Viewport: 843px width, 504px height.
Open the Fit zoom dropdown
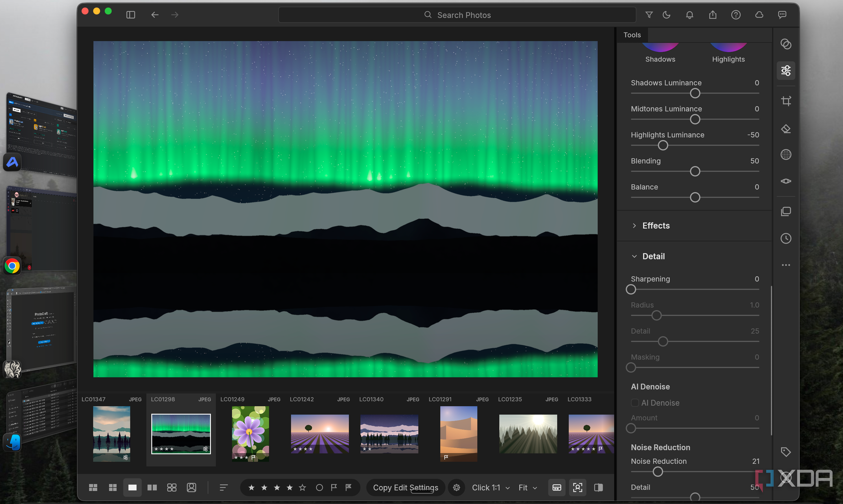528,488
